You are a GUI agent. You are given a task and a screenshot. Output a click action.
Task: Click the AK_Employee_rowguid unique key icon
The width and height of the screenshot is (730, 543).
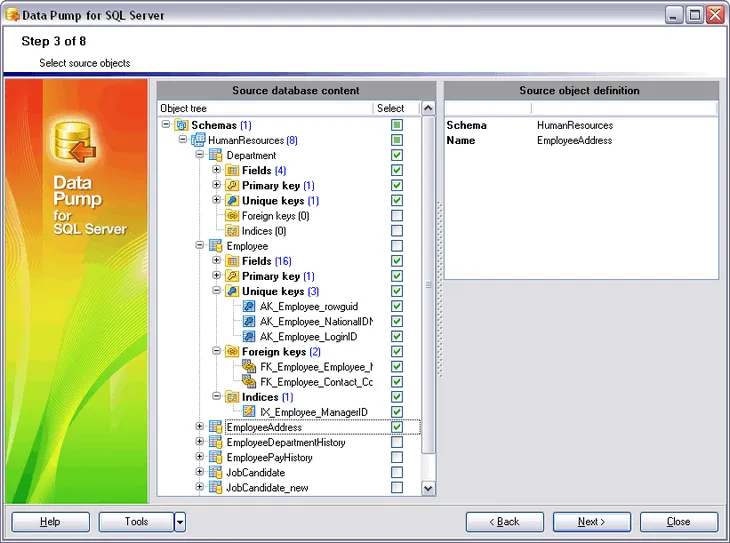coord(249,307)
